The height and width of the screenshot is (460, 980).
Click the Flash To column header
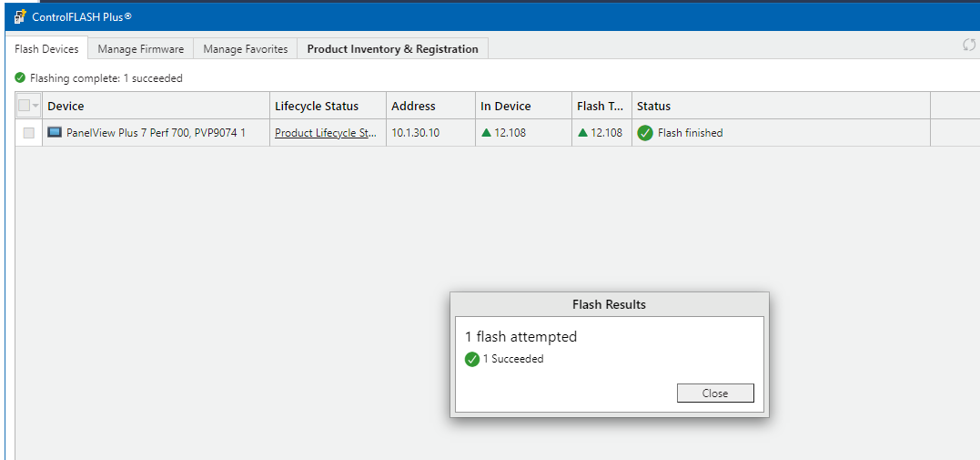click(601, 106)
